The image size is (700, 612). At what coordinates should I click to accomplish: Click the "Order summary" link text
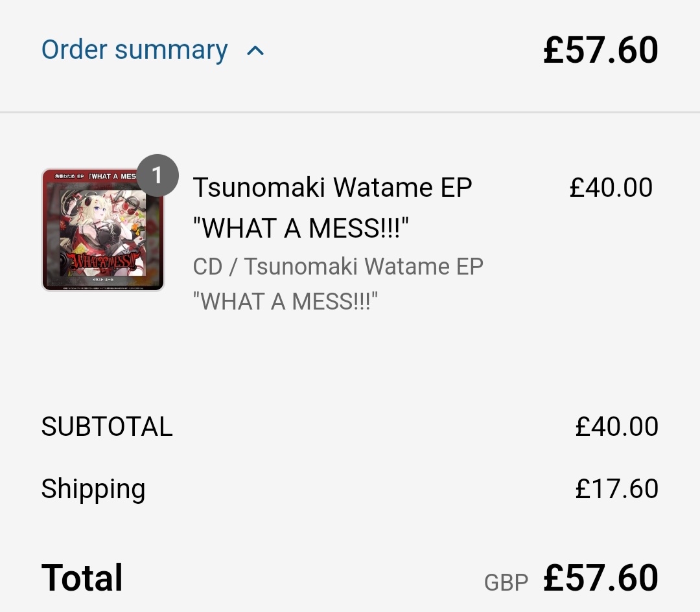tap(134, 50)
